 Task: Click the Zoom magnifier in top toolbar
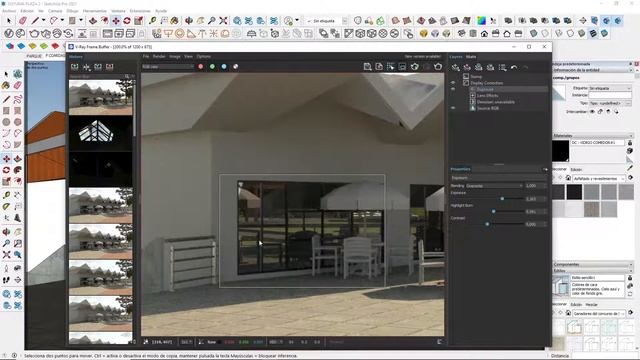pos(211,20)
